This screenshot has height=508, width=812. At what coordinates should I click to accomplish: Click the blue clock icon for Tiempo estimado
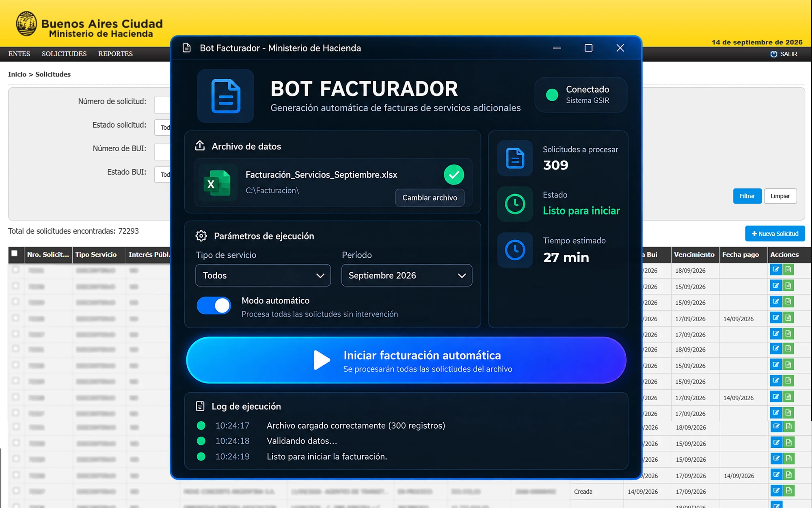(515, 250)
